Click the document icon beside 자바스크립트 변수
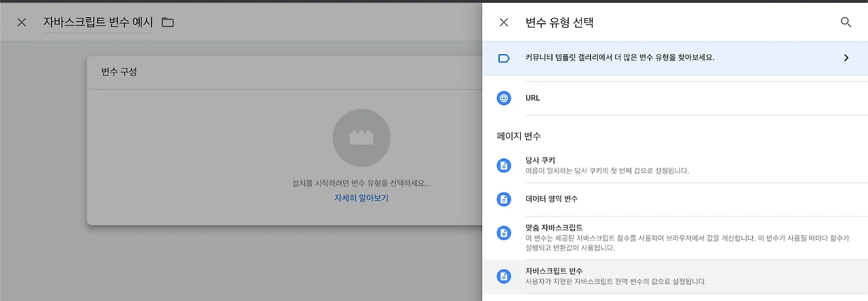 pos(504,276)
